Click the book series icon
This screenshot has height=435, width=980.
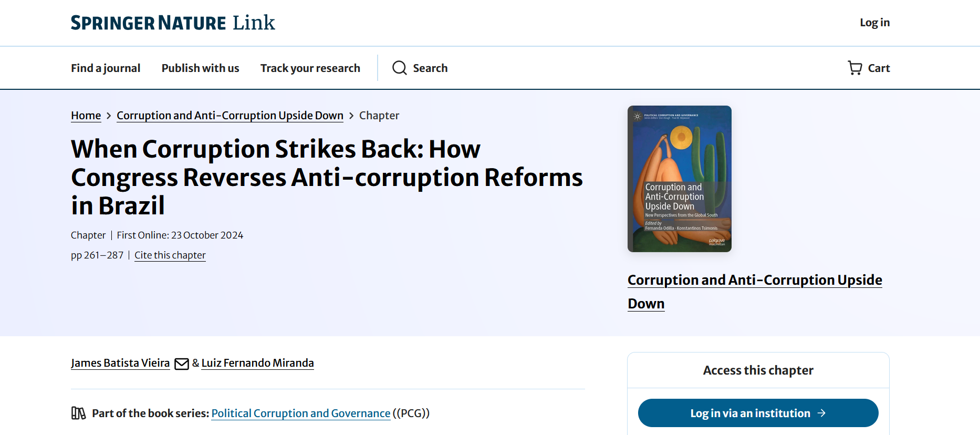tap(78, 413)
